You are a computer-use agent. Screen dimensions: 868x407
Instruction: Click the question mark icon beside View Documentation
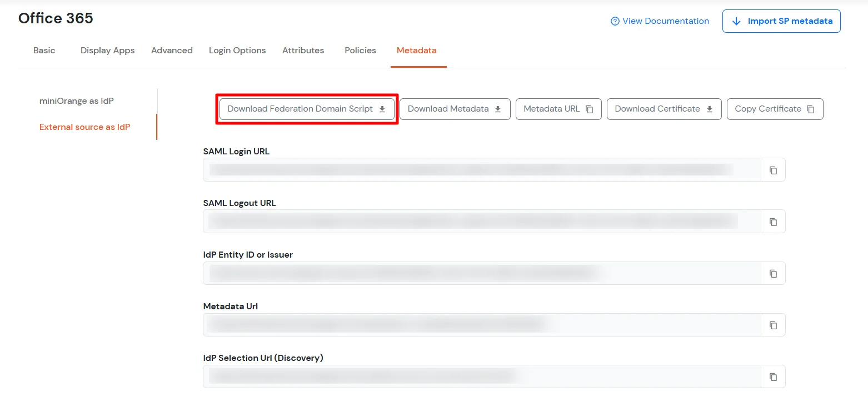coord(615,21)
